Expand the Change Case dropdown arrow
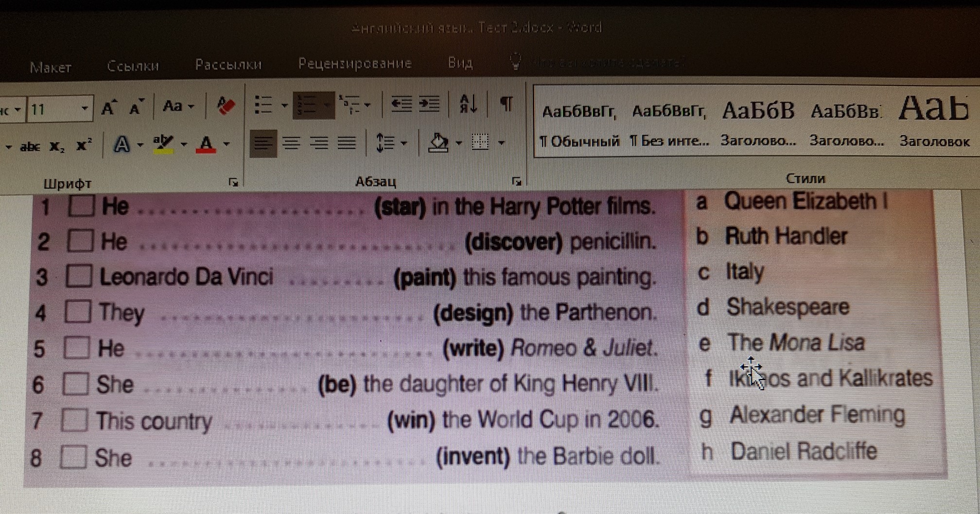The height and width of the screenshot is (514, 980). tap(191, 106)
